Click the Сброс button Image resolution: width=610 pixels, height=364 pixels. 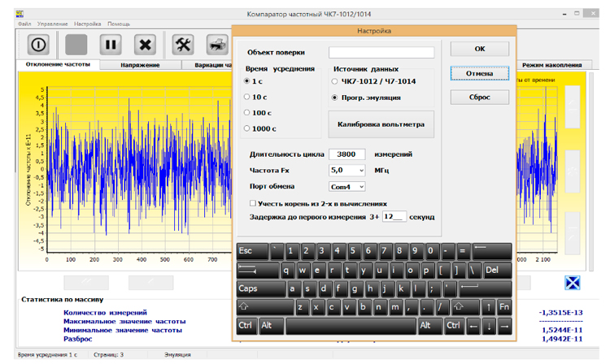click(480, 97)
